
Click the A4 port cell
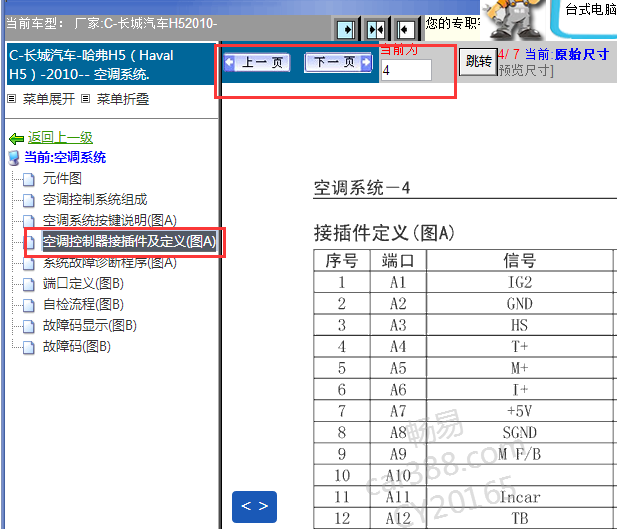(x=398, y=347)
